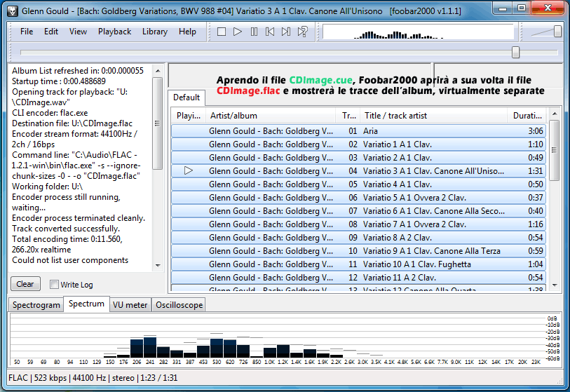Sort by Title / track artist header
Viewport: 570px width, 392px height.
(x=434, y=116)
